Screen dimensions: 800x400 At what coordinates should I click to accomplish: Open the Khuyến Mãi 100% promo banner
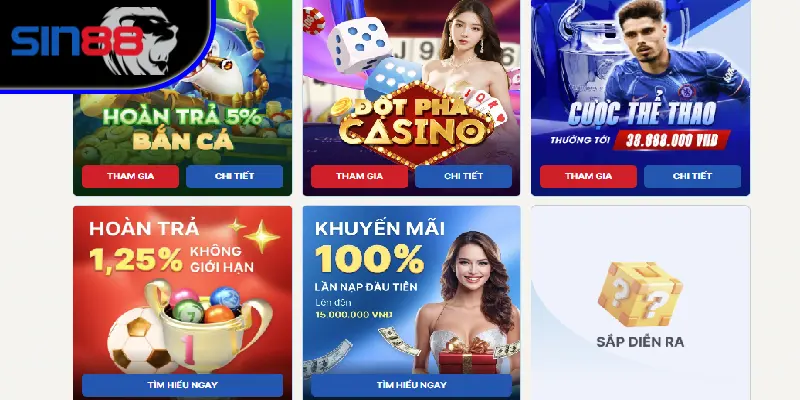click(x=411, y=290)
